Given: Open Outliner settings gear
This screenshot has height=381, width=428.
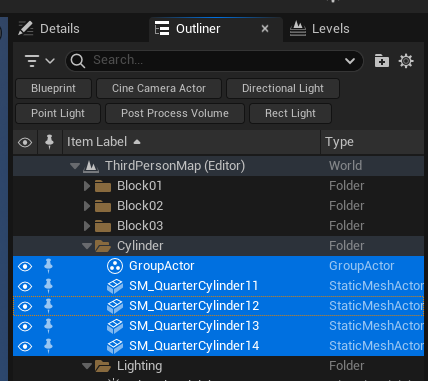Looking at the screenshot, I should pos(406,61).
